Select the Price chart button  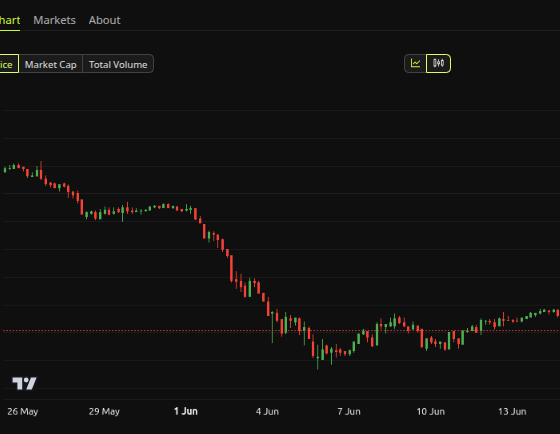coord(9,64)
